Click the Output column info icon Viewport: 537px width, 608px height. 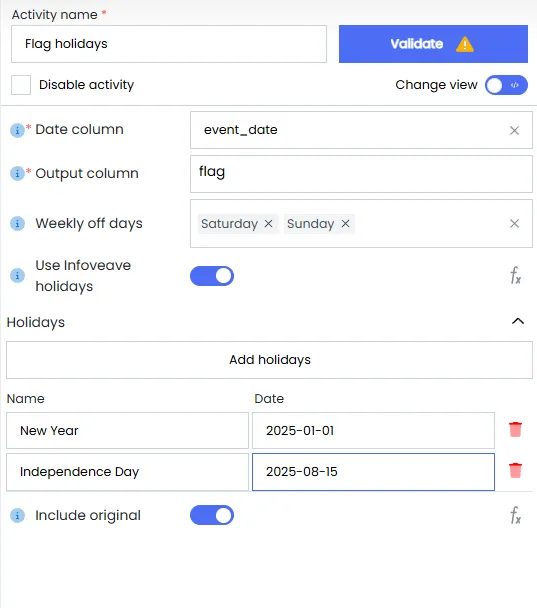coord(17,174)
